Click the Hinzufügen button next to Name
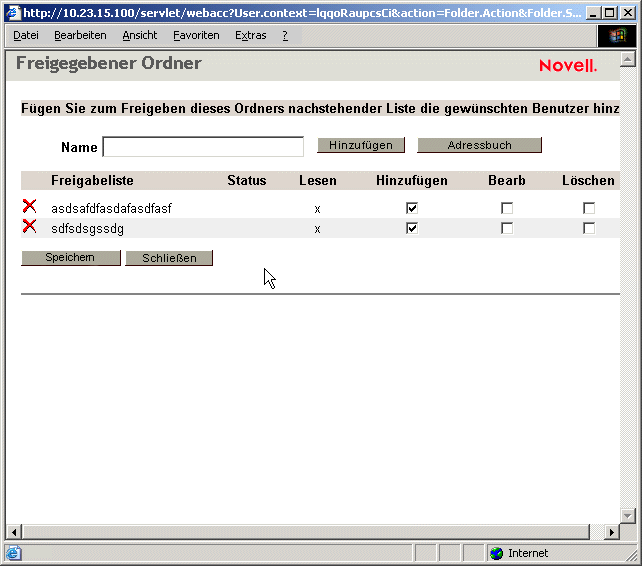 tap(361, 145)
